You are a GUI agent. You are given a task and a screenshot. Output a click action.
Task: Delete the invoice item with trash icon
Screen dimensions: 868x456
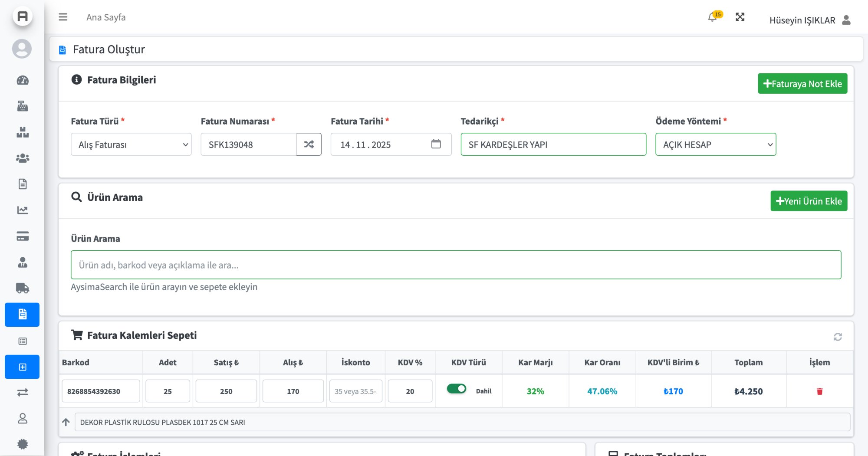tap(819, 391)
